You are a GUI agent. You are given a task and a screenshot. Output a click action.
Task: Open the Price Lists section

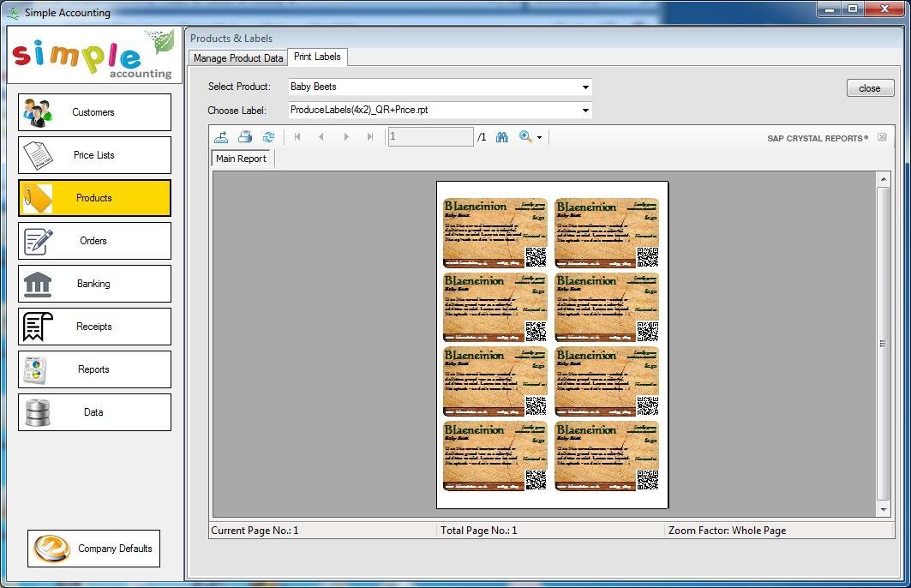point(95,155)
